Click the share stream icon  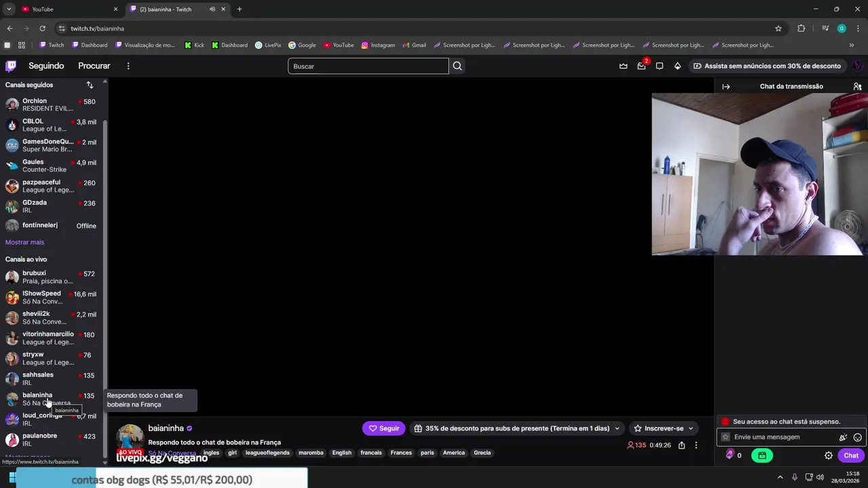pyautogui.click(x=682, y=445)
